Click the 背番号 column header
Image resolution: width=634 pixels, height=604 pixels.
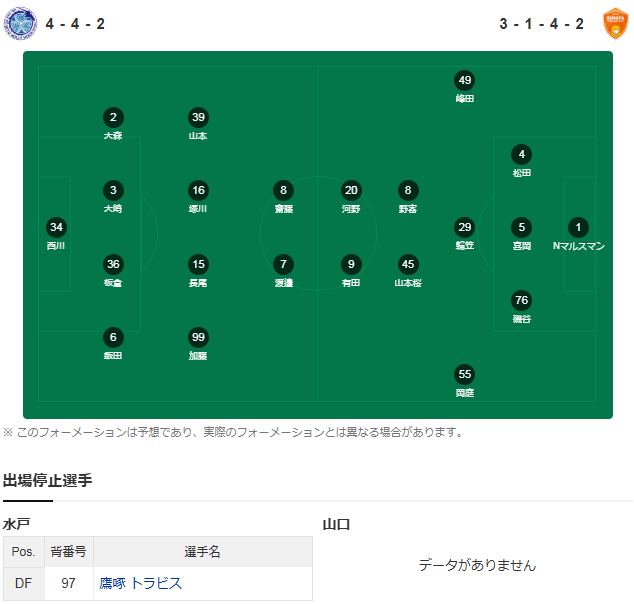click(68, 551)
